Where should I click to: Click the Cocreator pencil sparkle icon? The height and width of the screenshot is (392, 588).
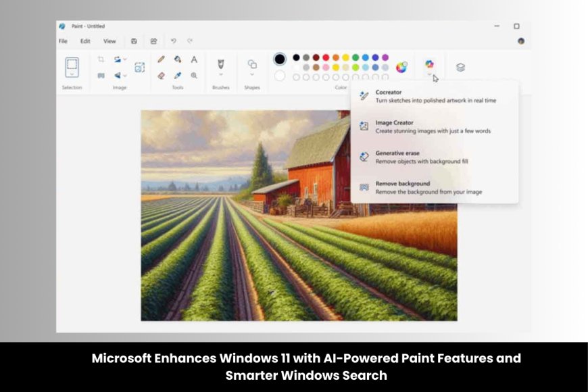tap(364, 96)
